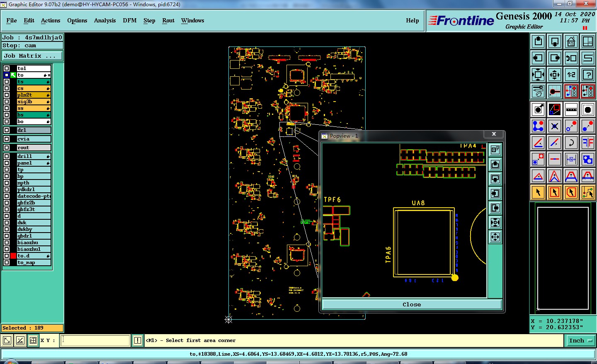Open the Inch units dropdown

(x=580, y=341)
